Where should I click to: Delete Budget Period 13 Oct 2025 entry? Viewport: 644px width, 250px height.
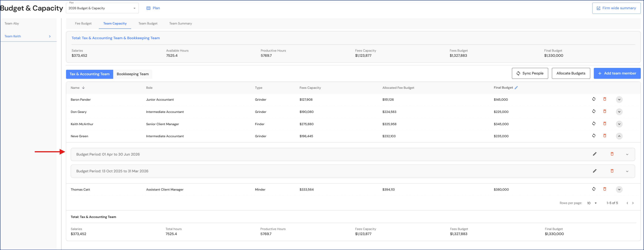612,171
